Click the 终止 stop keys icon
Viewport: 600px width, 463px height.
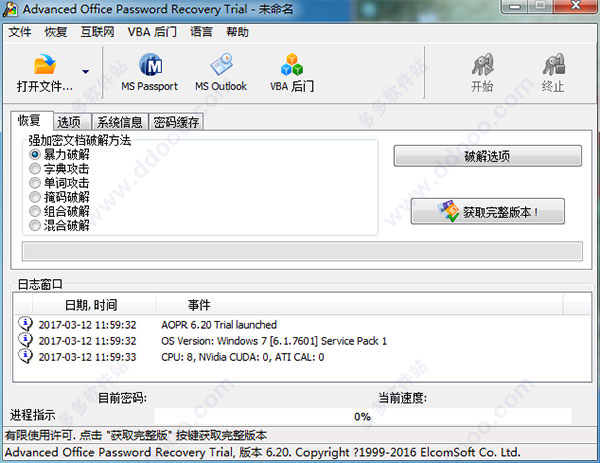[x=553, y=64]
